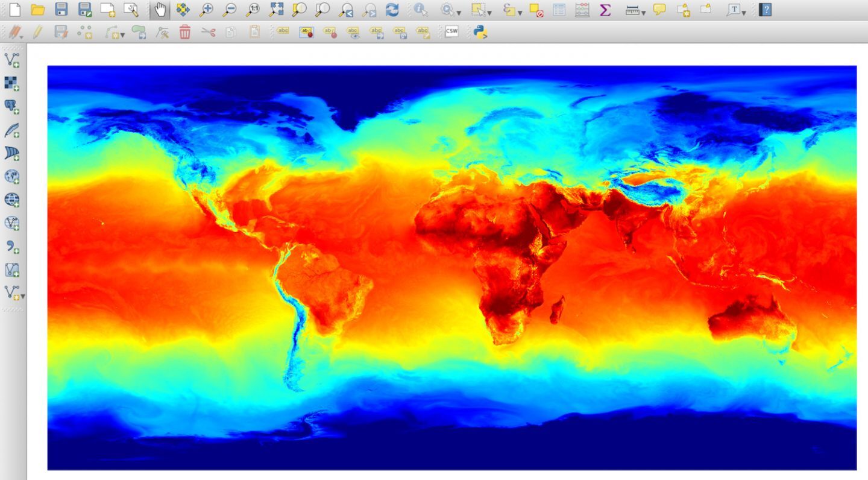
Task: Show the statistical summary sigma
Action: 605,10
